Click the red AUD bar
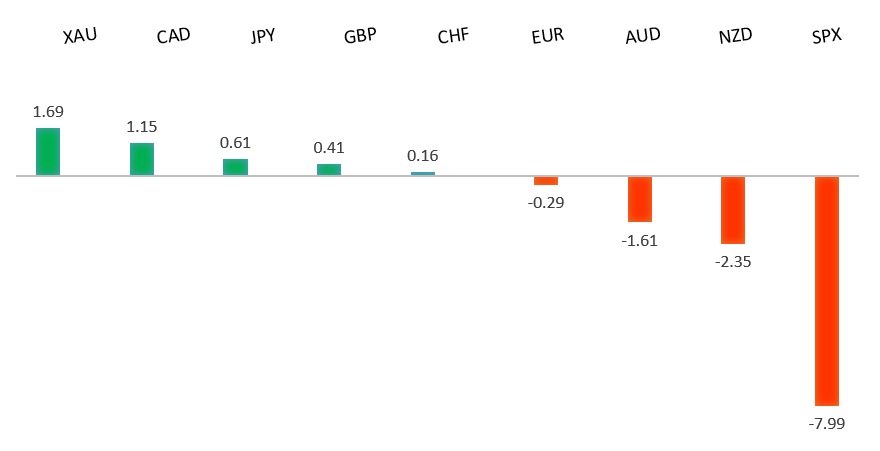The height and width of the screenshot is (451, 880). click(x=640, y=199)
